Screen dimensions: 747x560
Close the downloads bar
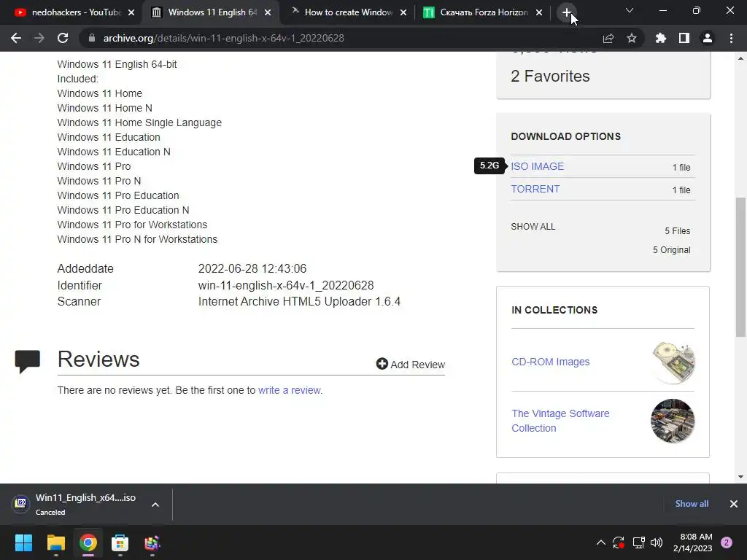[x=734, y=504]
